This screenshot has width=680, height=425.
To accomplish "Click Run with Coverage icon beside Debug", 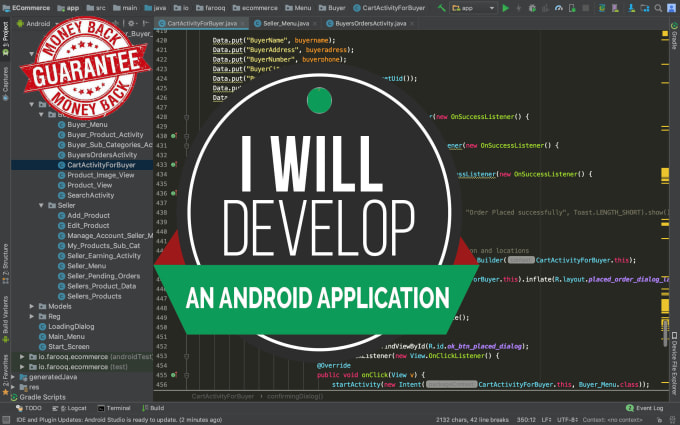I will [x=546, y=8].
